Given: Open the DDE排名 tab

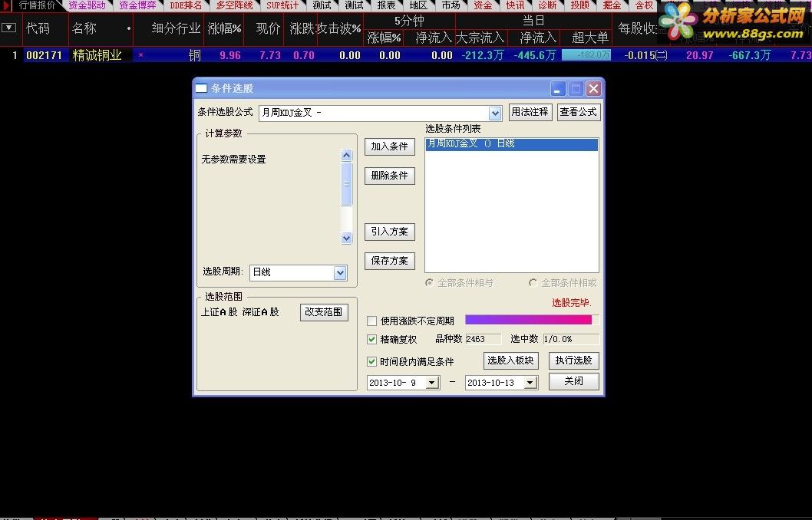Looking at the screenshot, I should [x=186, y=5].
